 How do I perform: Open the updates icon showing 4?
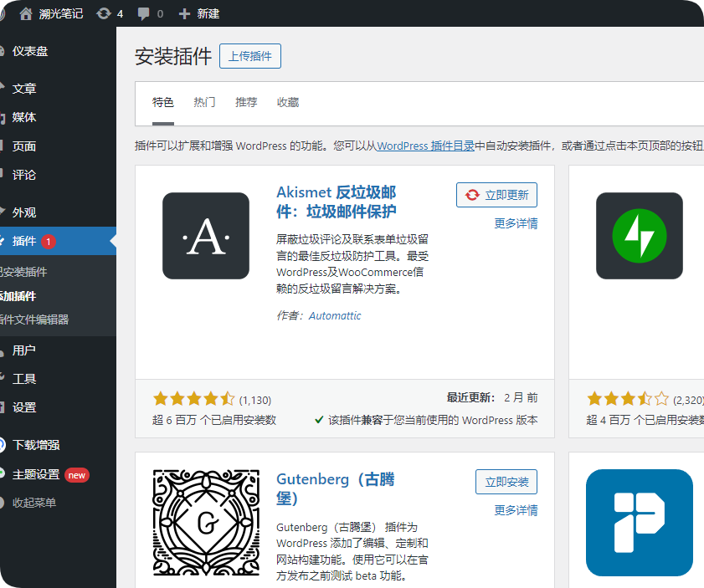click(x=104, y=14)
